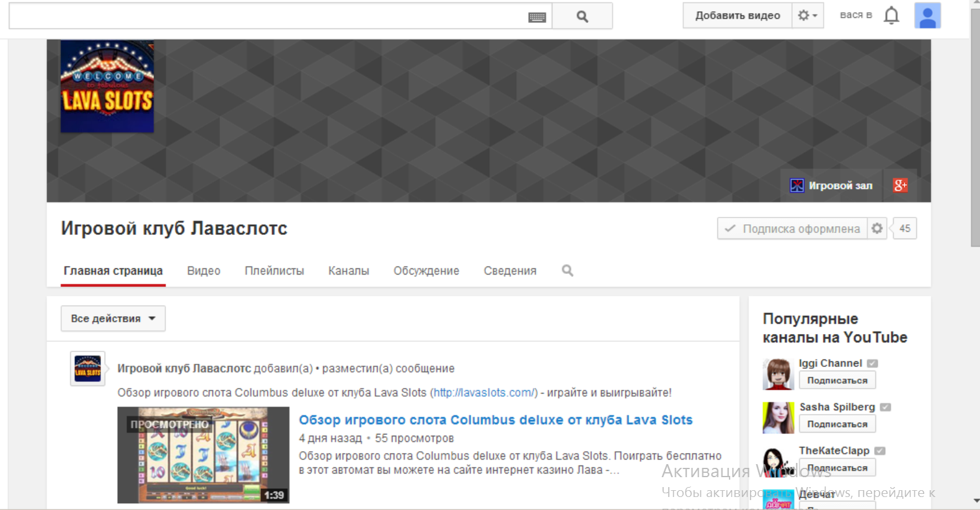Click the subscriber count 45
Viewport: 980px width, 510px height.
[x=904, y=229]
